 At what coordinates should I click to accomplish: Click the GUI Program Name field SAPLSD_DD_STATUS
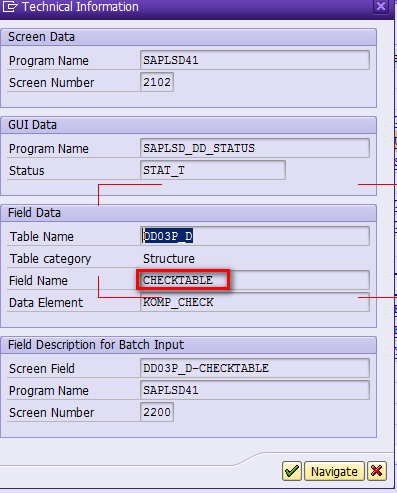(x=255, y=148)
